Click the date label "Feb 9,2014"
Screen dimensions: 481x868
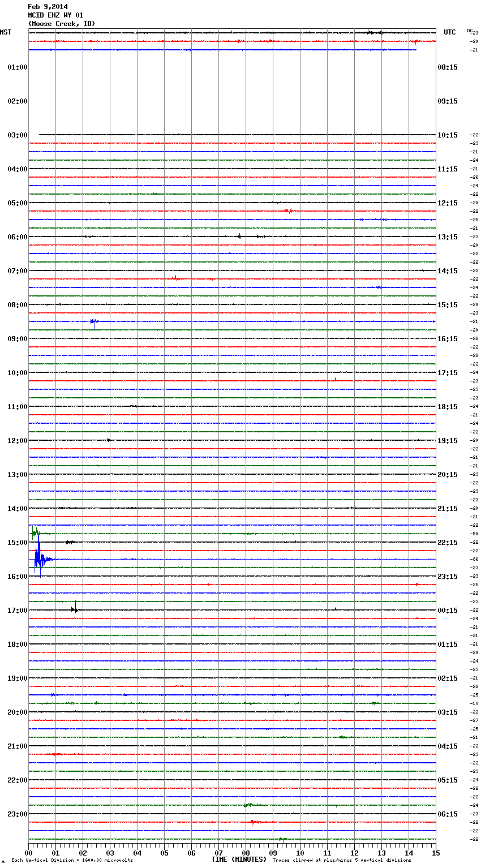48,7
